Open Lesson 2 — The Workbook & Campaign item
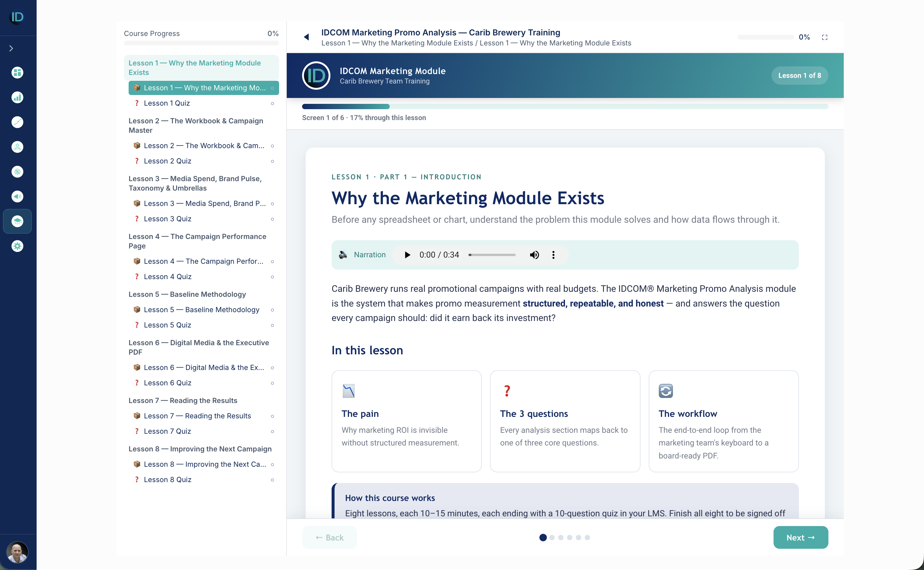 [x=204, y=145]
